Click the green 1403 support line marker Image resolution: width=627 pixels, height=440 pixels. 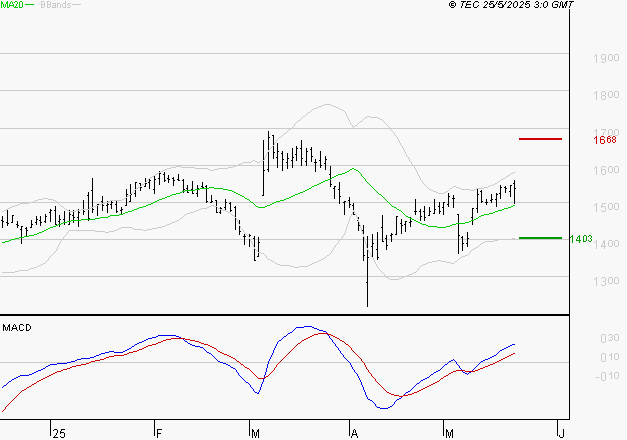(540, 238)
